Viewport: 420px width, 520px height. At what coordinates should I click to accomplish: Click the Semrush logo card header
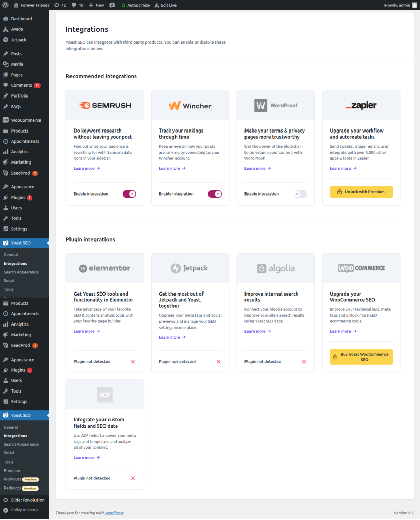[x=105, y=106]
